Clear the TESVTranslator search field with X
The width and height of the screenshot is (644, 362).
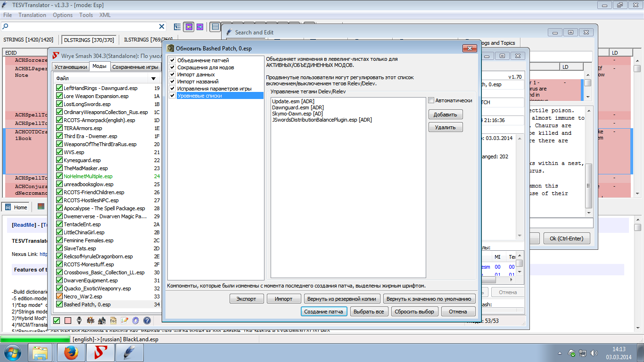click(162, 27)
